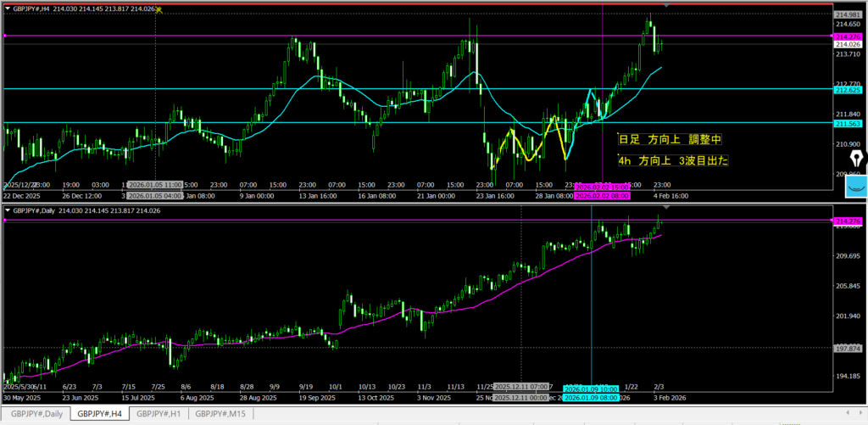Select the 日足 方向上 調整中 text label
Screen dimensions: 868x425
pyautogui.click(x=670, y=138)
